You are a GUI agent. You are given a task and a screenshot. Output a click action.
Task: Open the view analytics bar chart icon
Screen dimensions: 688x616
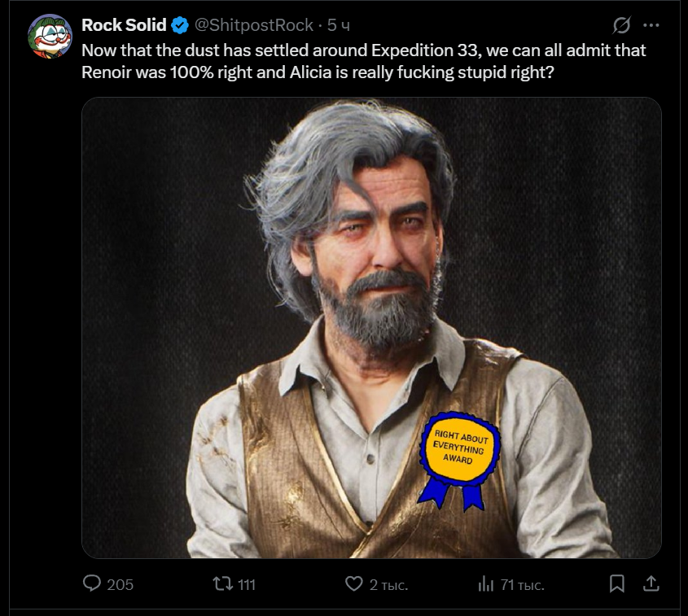pos(486,583)
